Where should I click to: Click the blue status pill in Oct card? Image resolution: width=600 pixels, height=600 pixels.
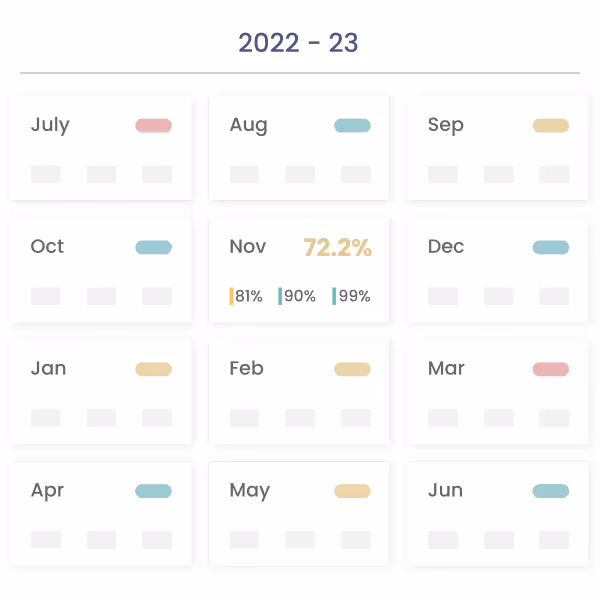click(154, 248)
